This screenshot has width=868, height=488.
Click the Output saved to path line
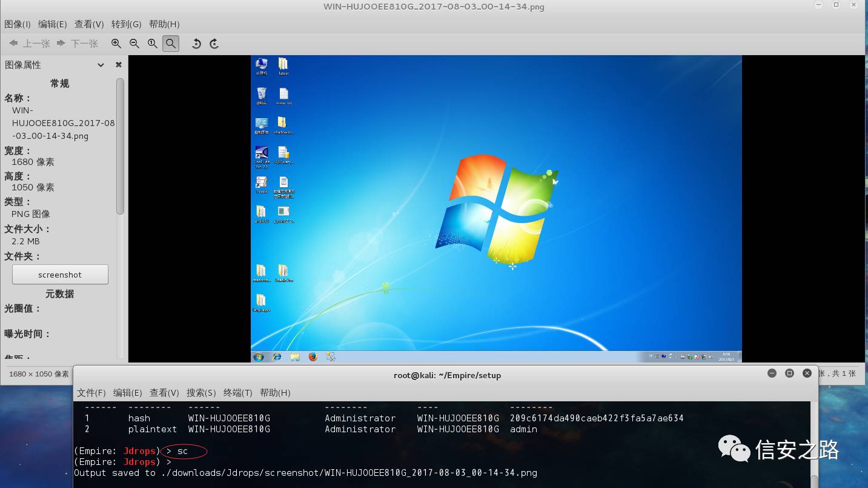pos(305,473)
